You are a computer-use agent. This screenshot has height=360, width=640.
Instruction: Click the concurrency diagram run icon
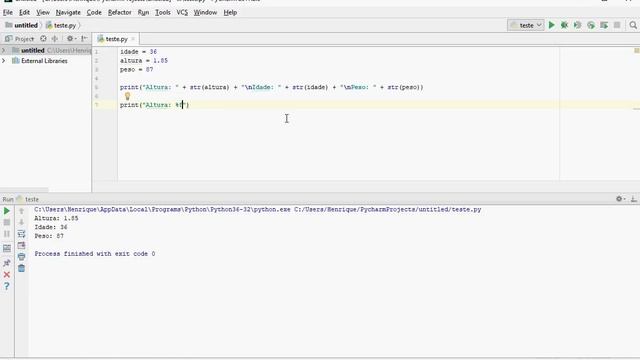pos(604,25)
